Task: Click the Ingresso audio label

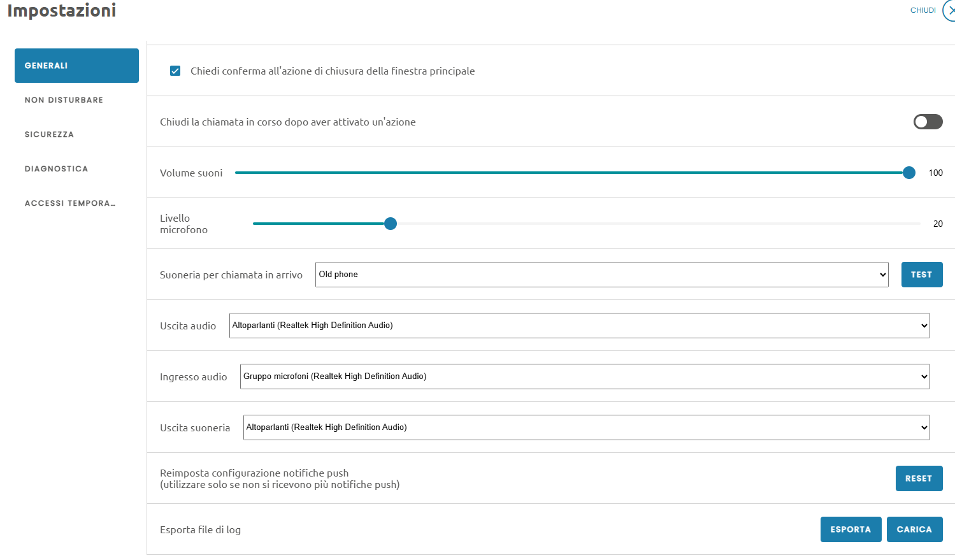Action: pyautogui.click(x=194, y=377)
